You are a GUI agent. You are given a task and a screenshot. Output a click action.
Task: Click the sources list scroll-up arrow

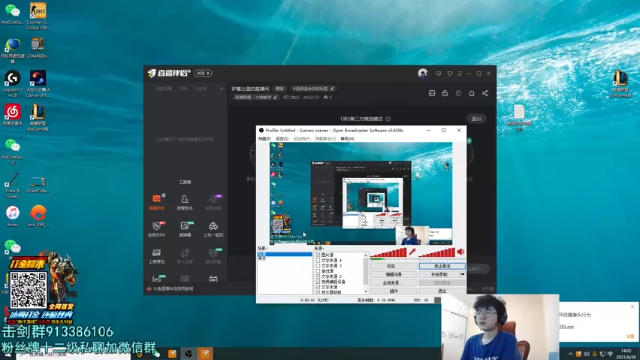(366, 255)
